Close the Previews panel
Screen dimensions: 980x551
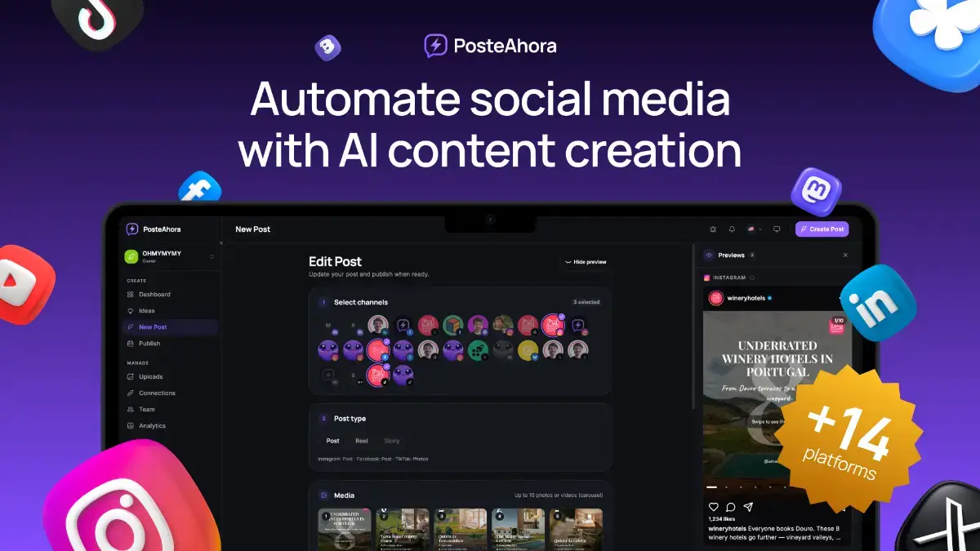[845, 256]
